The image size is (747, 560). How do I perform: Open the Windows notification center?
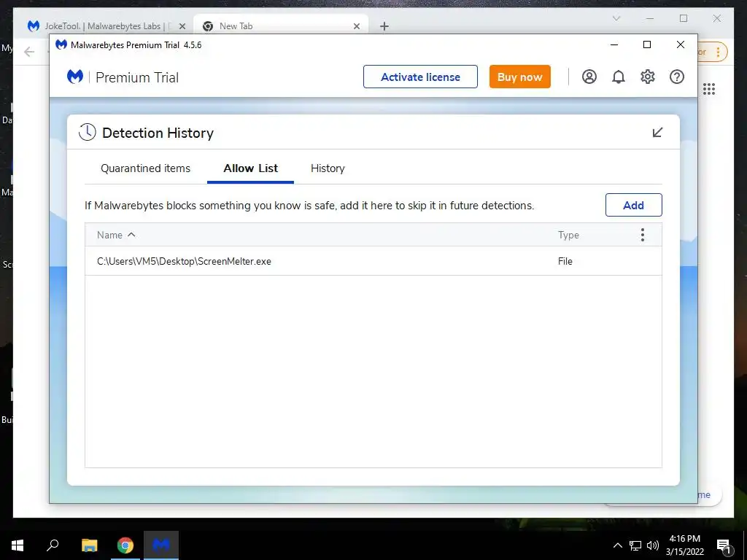click(x=724, y=545)
